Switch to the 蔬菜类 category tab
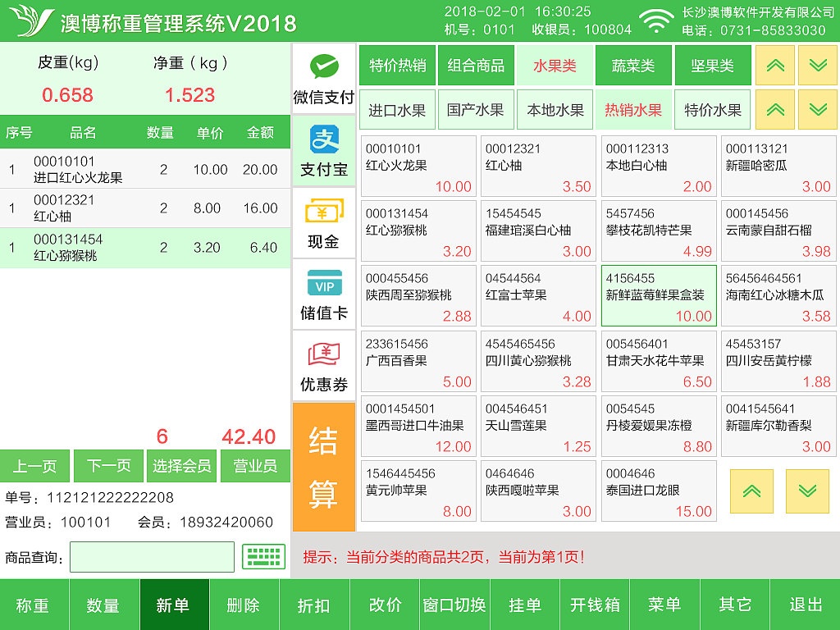 click(x=633, y=65)
